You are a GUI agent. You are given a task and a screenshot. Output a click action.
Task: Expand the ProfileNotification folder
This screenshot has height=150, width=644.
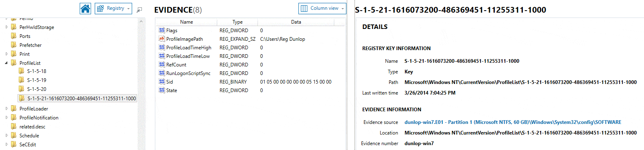pos(7,118)
